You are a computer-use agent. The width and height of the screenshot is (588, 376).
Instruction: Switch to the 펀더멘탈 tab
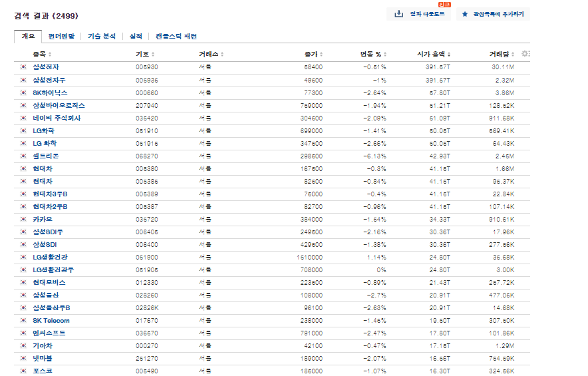(61, 37)
